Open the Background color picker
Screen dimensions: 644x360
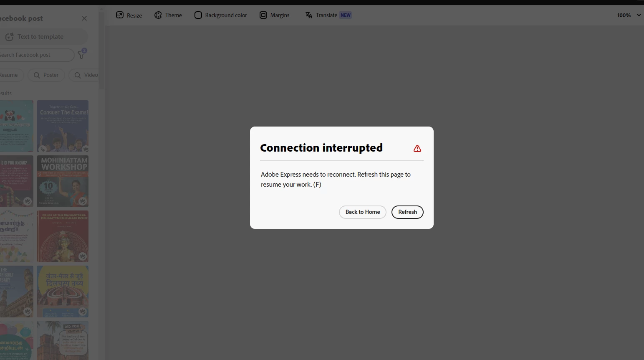tap(221, 15)
